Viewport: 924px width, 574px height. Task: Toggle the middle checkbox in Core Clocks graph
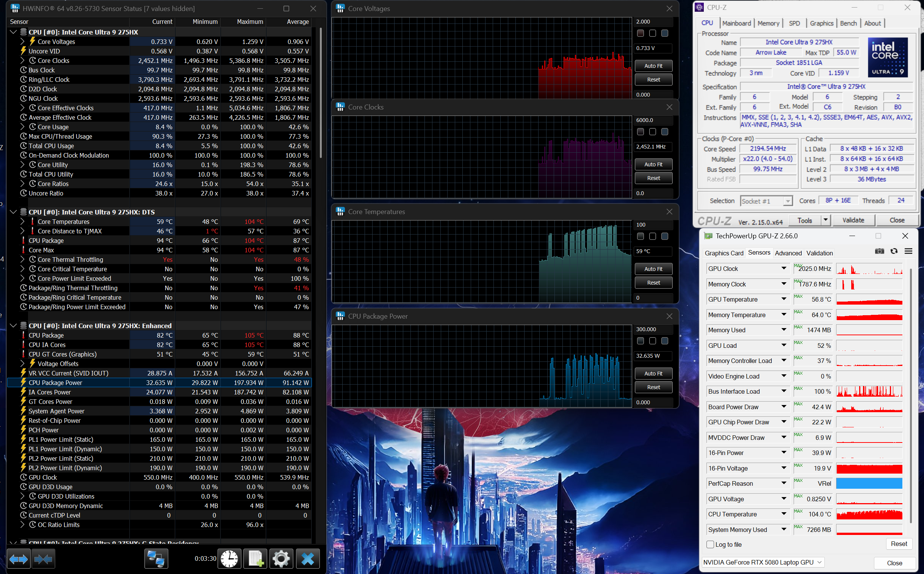[x=653, y=132]
